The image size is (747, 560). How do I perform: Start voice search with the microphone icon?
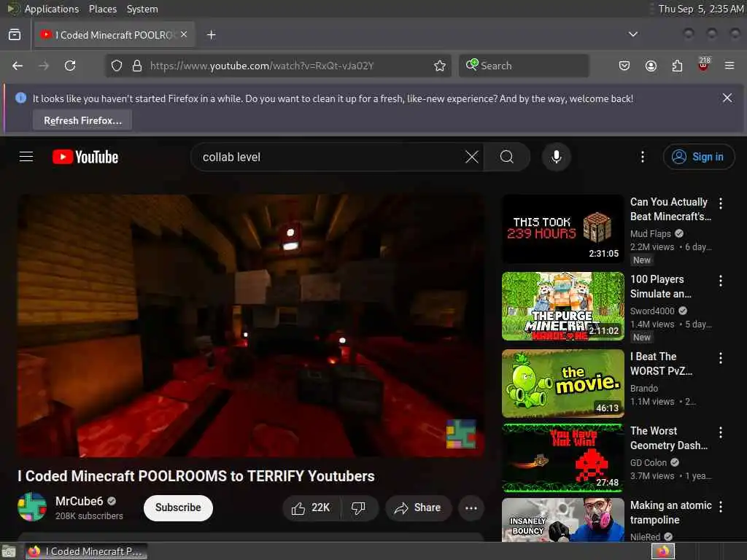coord(556,157)
